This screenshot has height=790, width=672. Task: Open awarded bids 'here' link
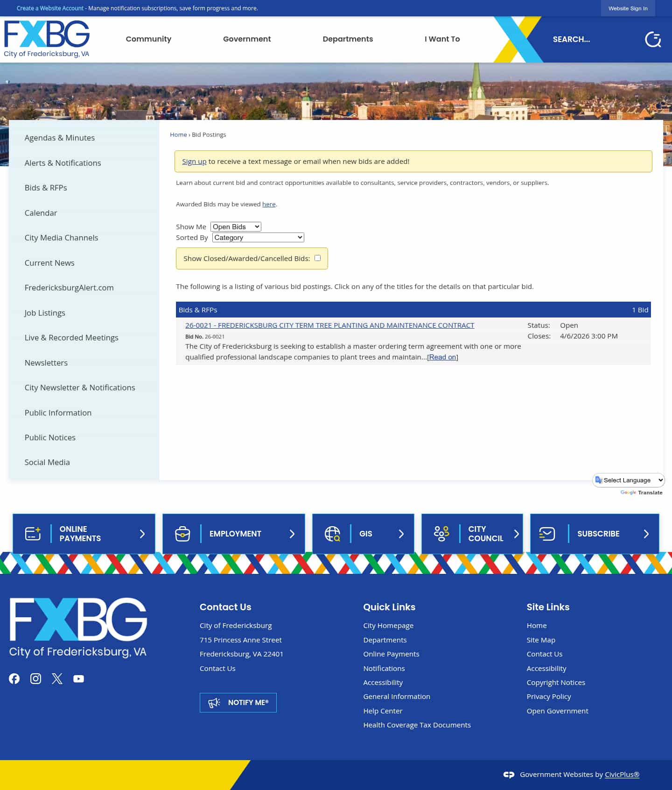point(269,204)
